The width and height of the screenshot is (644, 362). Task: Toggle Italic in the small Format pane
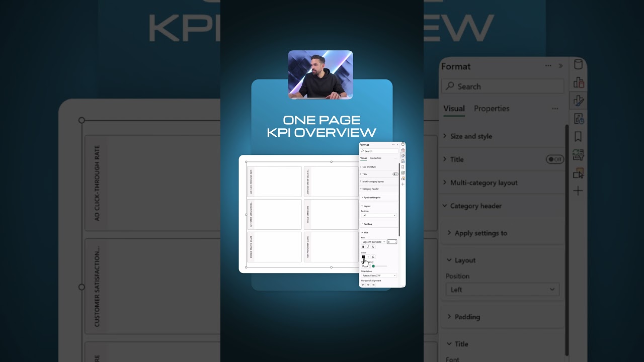(368, 247)
